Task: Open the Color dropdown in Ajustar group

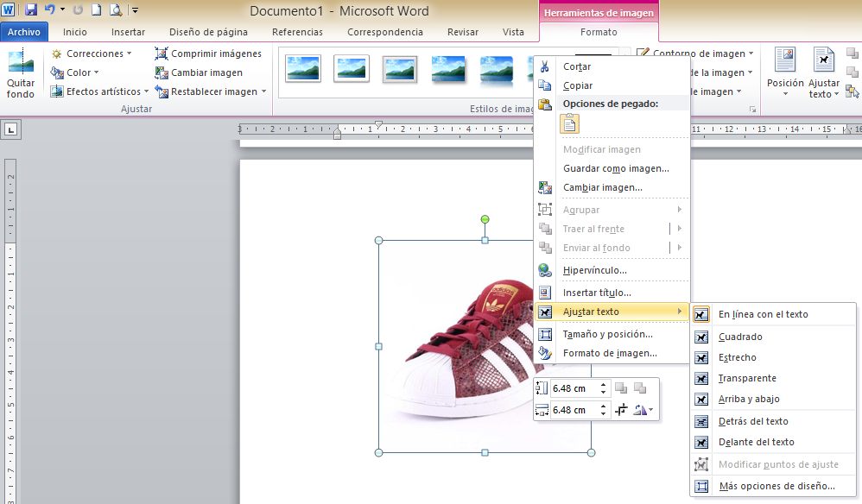Action: pos(78,72)
